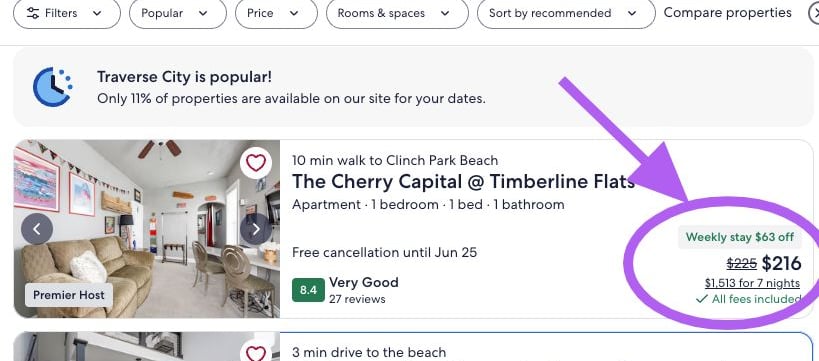This screenshot has width=819, height=361.
Task: Open the Filters dropdown
Action: pos(67,13)
